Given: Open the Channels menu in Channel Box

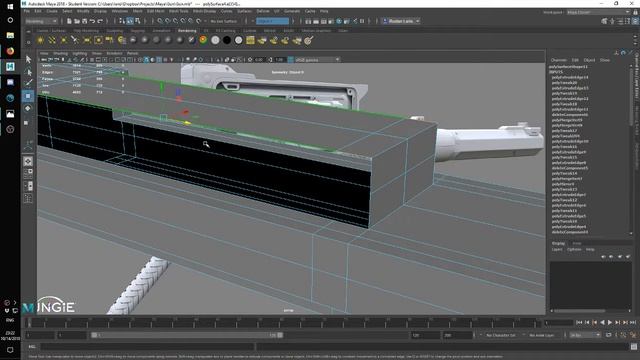Looking at the screenshot, I should (559, 60).
